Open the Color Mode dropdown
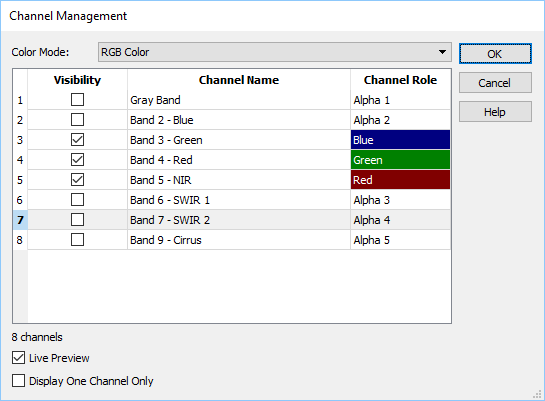 [x=275, y=52]
